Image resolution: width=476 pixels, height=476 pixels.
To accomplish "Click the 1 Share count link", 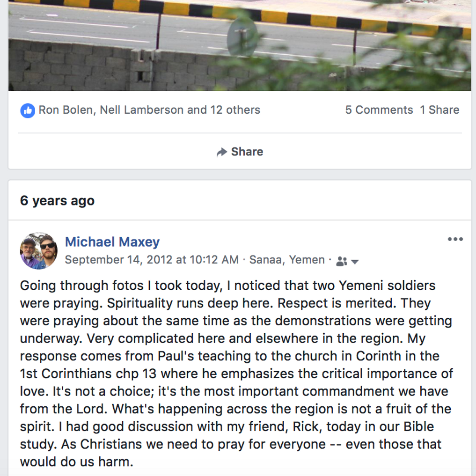I will [x=439, y=110].
